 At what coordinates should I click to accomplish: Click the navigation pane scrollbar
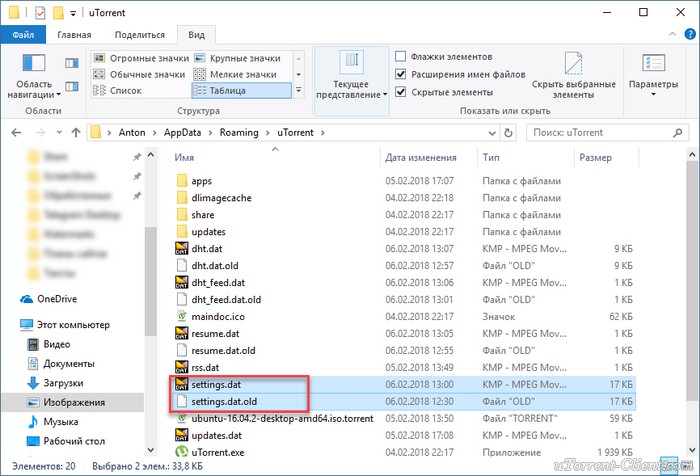tap(150, 281)
